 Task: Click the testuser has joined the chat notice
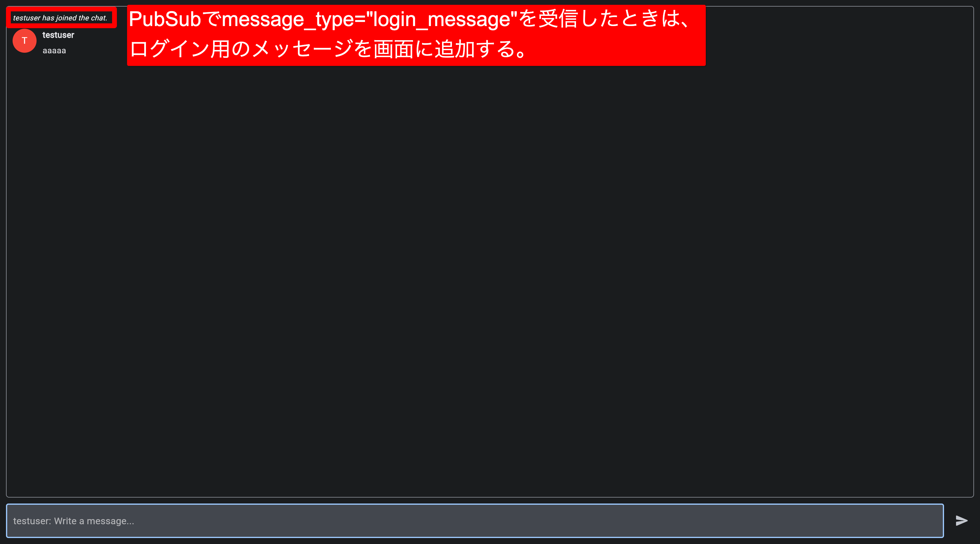[x=60, y=18]
